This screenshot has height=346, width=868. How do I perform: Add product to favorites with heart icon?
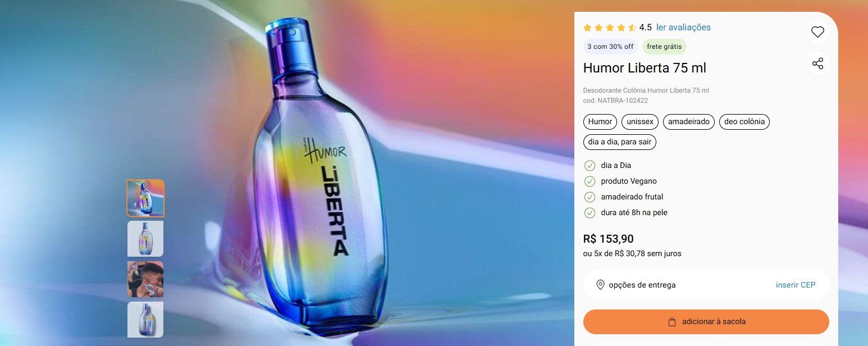point(817,32)
